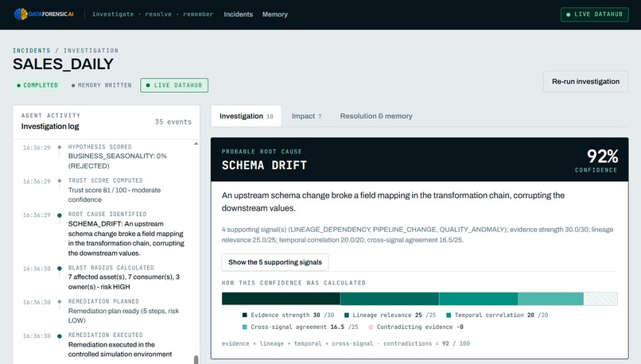
Task: Select the TRUST SCORE COMPUTED log entry
Action: pyautogui.click(x=104, y=190)
